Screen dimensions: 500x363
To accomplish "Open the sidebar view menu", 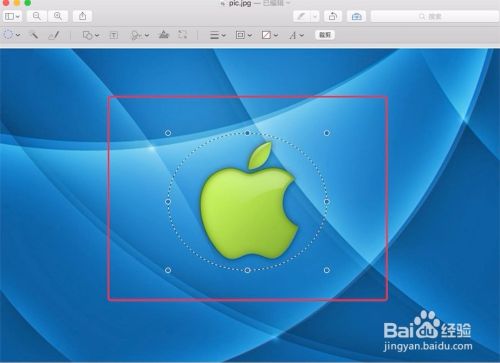I will coord(13,16).
